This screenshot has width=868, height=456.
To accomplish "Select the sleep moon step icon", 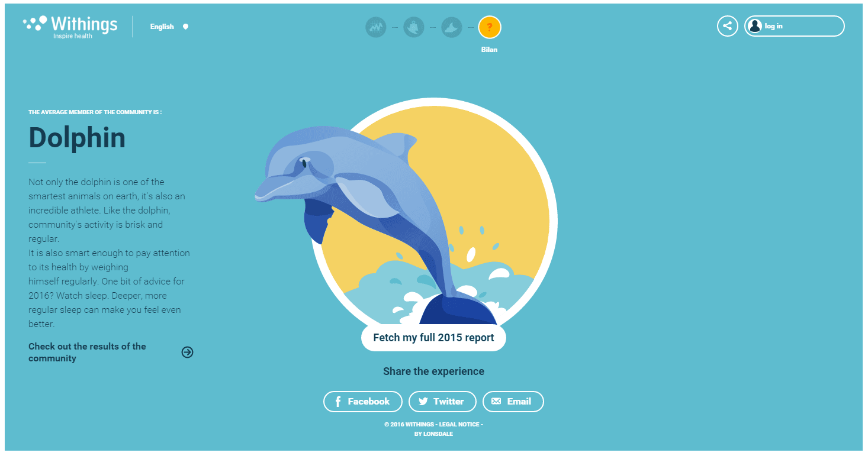I will (452, 27).
